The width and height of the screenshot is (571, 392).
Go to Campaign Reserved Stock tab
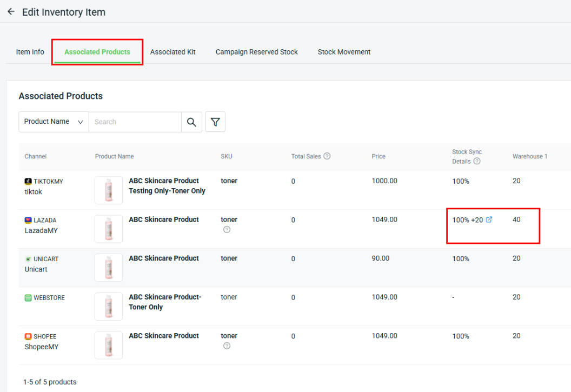coord(257,52)
